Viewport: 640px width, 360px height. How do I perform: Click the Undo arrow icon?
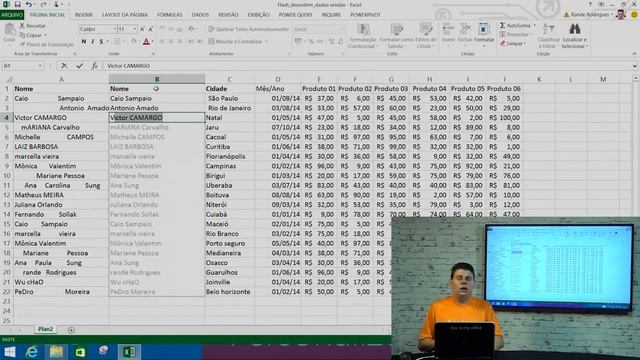29,4
